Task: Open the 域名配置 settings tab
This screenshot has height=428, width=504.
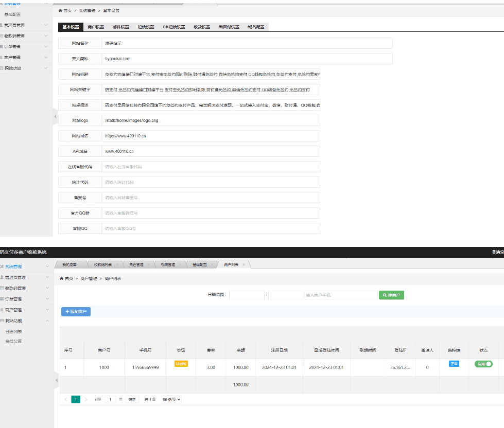Action: (256, 27)
